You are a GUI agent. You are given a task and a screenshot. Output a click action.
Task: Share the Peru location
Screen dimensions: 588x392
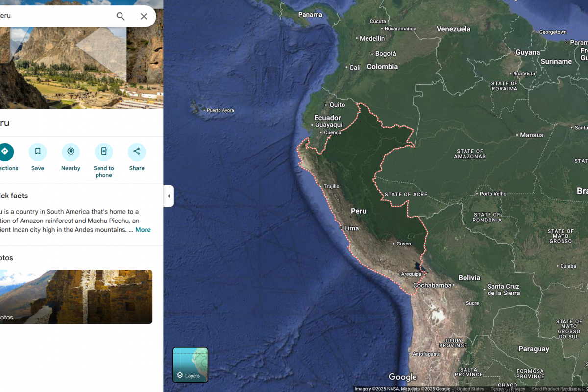[137, 152]
